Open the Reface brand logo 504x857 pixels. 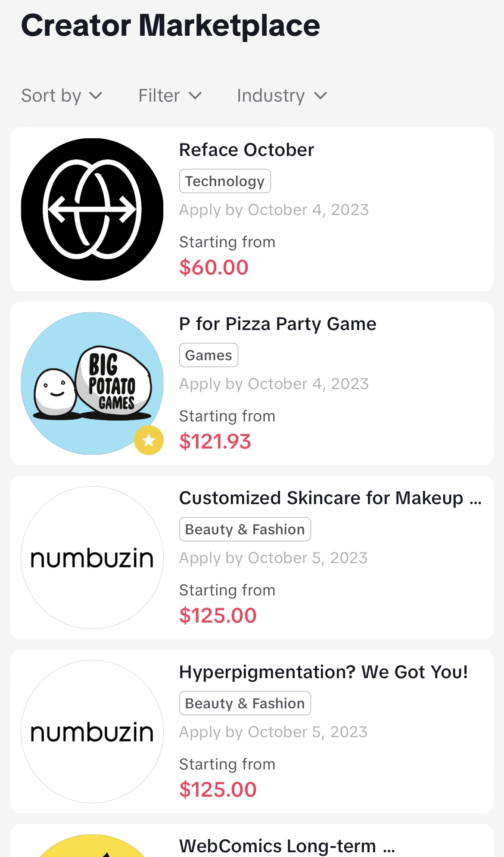click(92, 209)
